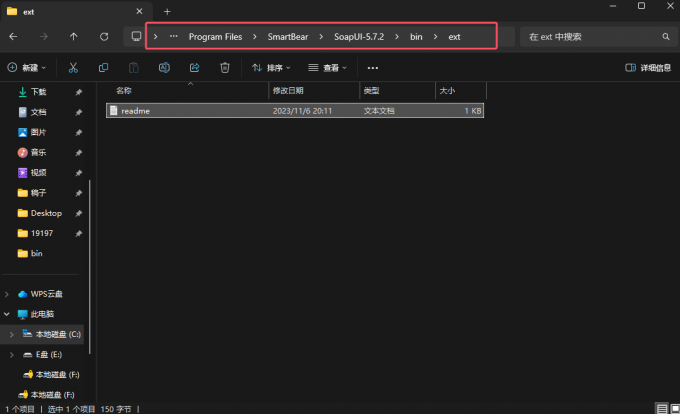Refresh the current folder view
The width and height of the screenshot is (680, 414).
point(104,37)
